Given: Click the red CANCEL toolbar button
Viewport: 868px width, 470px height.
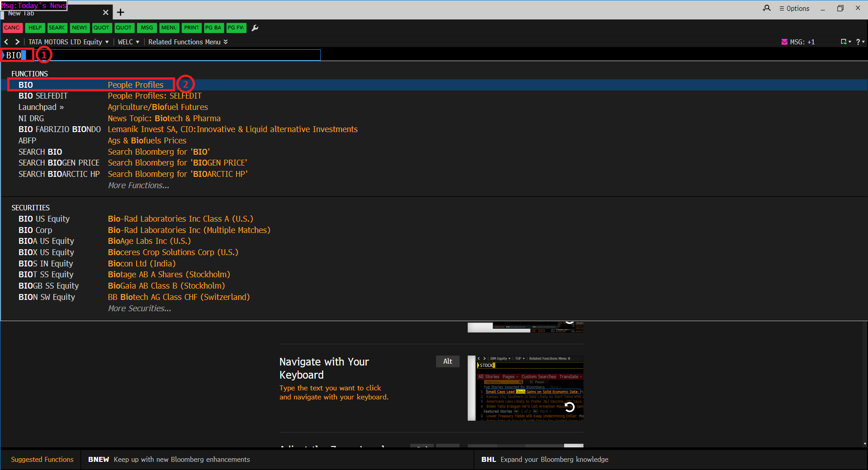Looking at the screenshot, I should tap(12, 28).
